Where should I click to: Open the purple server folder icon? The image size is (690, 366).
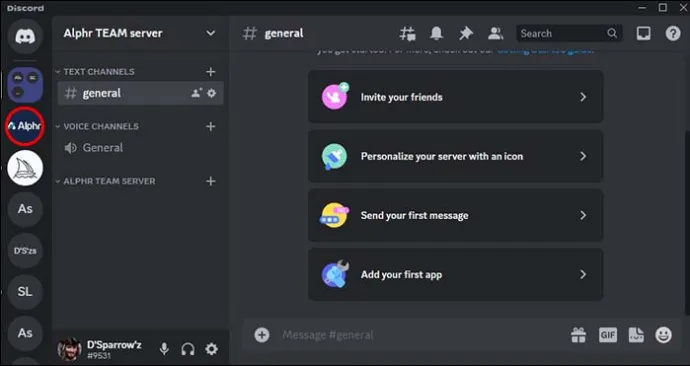pyautogui.click(x=25, y=84)
